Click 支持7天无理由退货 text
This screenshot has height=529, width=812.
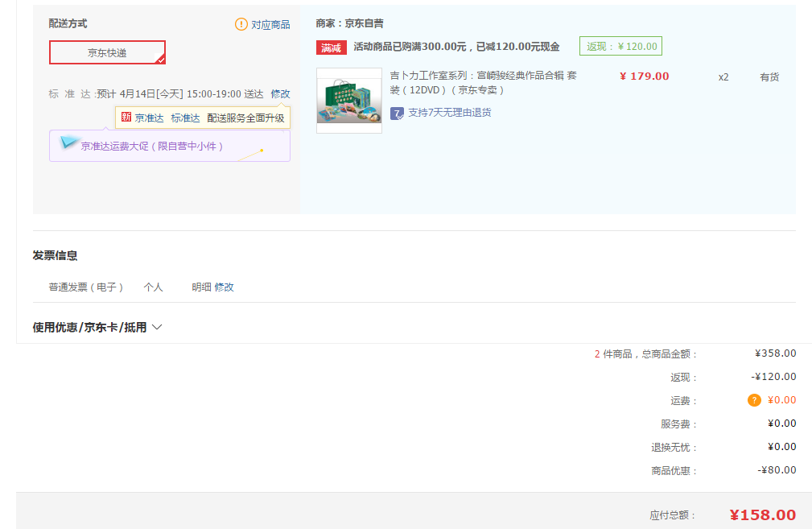click(450, 113)
